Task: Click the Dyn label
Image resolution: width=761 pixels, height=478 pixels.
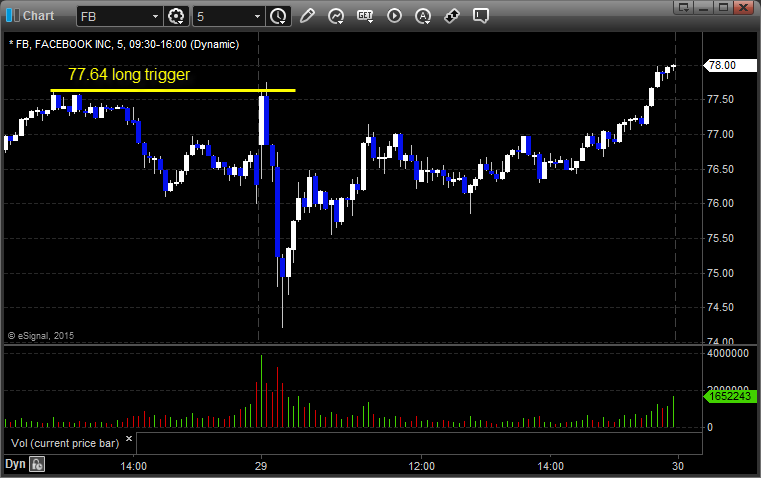Action: pyautogui.click(x=15, y=464)
